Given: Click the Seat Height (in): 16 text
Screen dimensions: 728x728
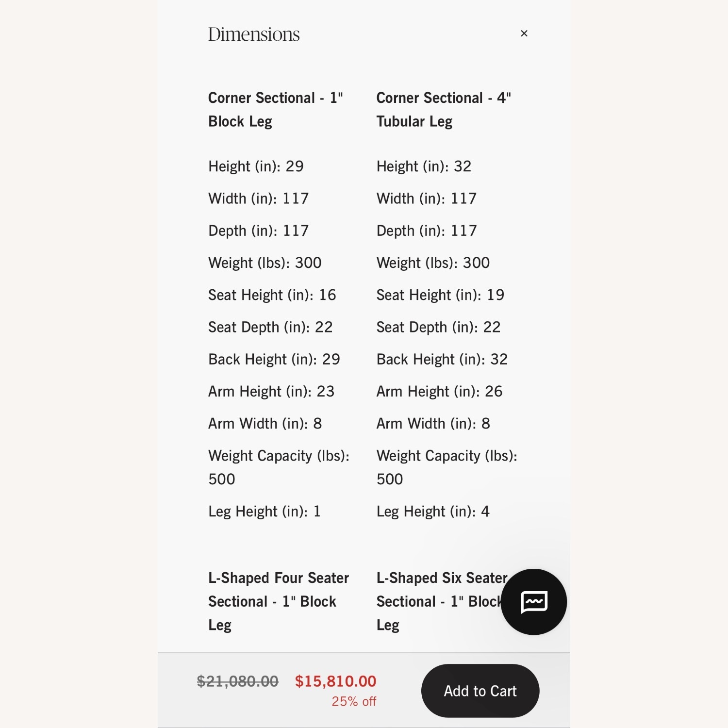Looking at the screenshot, I should pos(272,295).
